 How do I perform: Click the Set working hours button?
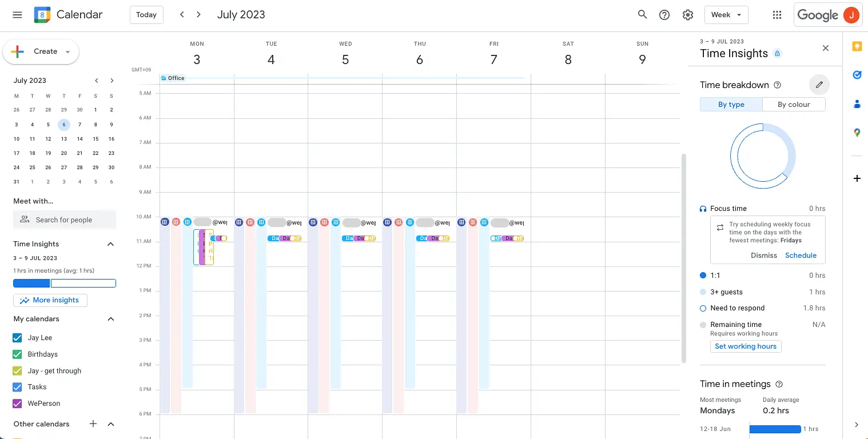click(746, 346)
